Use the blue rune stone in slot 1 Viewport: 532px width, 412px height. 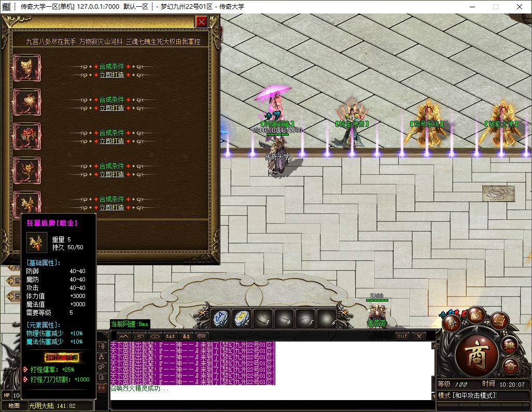[x=220, y=318]
